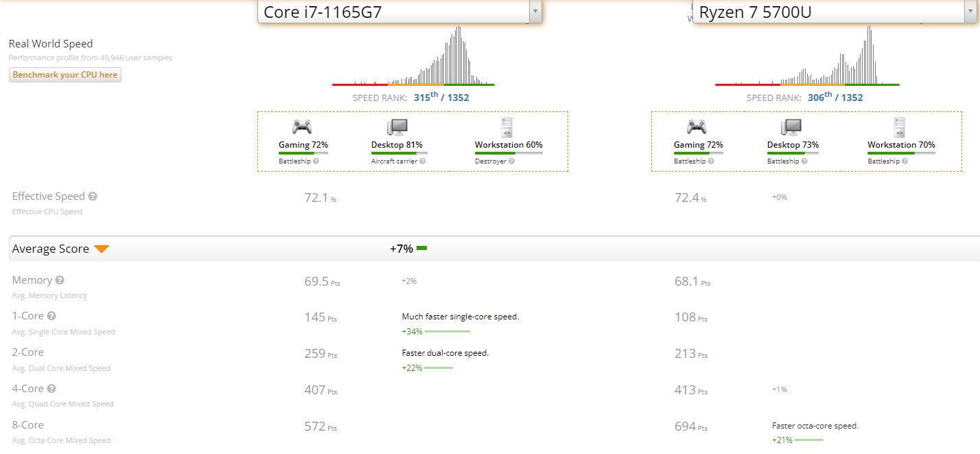Click the Desktop 81% rating label

(397, 145)
